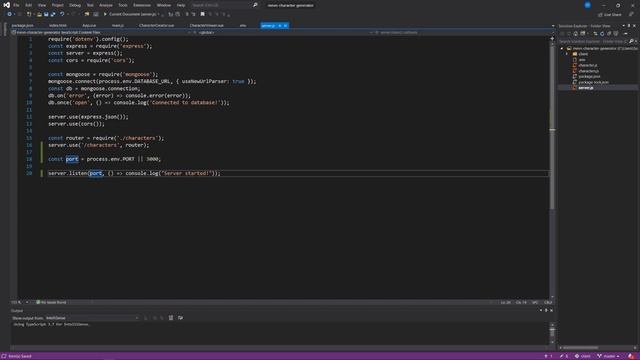
Task: Close the Solution Explorer panel
Action: [634, 26]
